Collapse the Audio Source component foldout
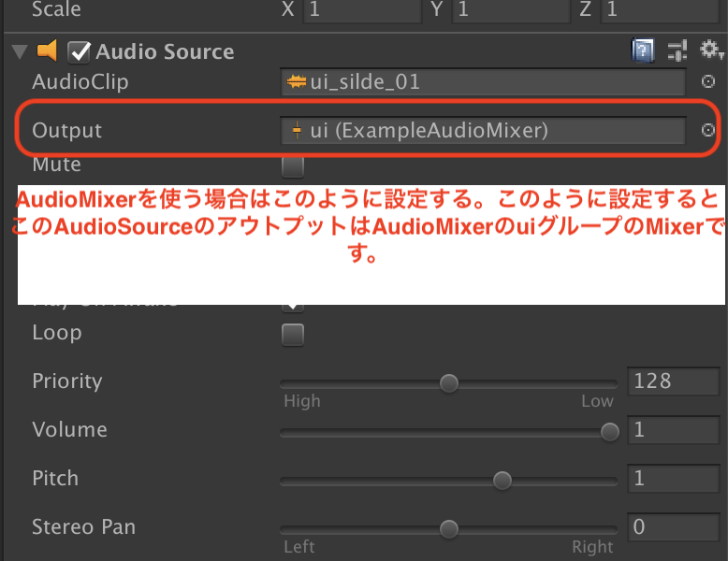 coord(20,51)
